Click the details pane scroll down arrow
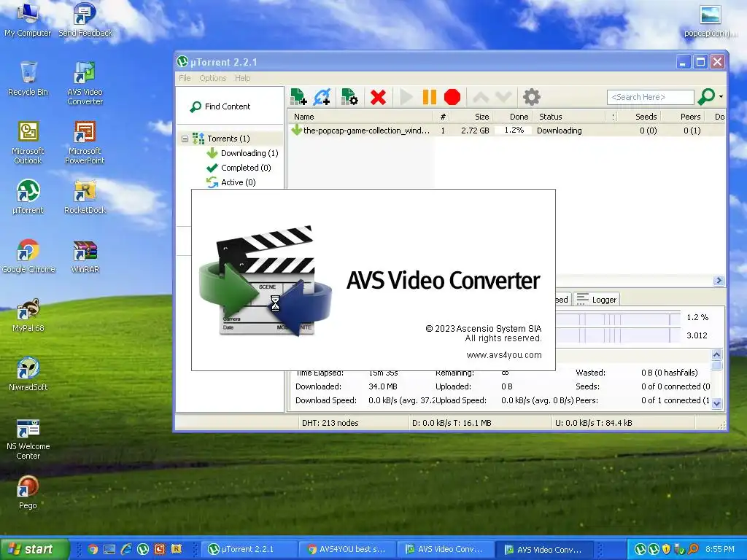Screen dimensions: 747x560 [716, 404]
